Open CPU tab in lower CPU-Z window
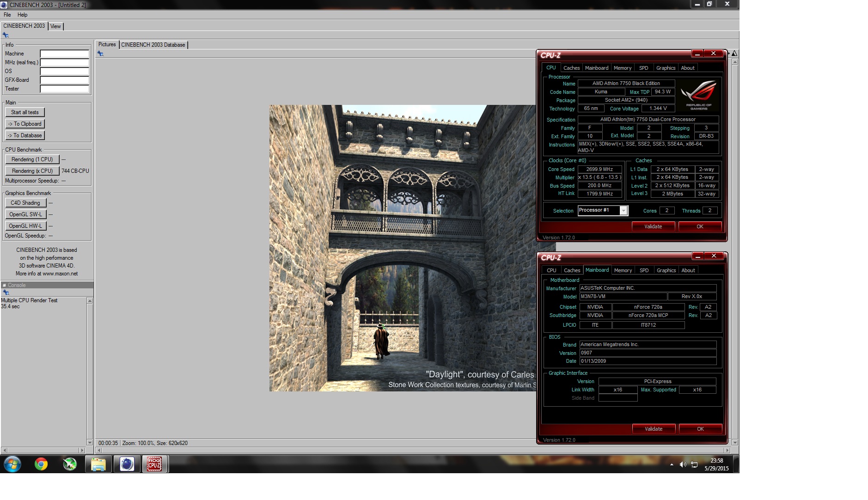 [551, 270]
